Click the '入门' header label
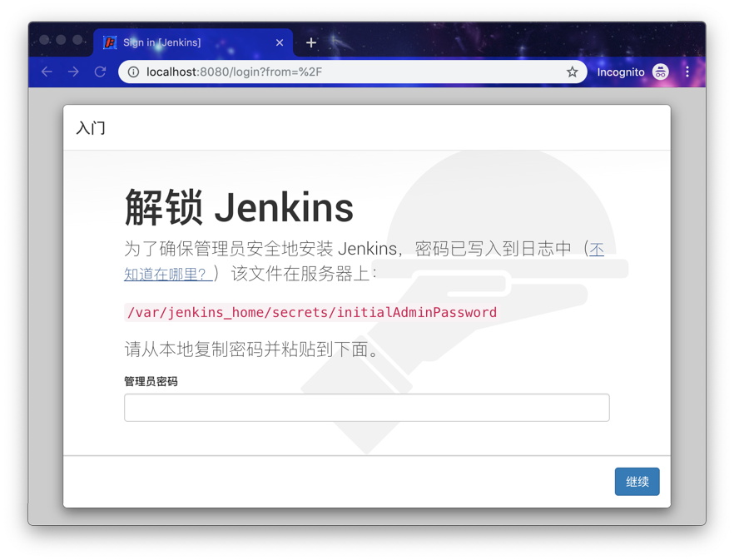The image size is (734, 560). pos(92,127)
